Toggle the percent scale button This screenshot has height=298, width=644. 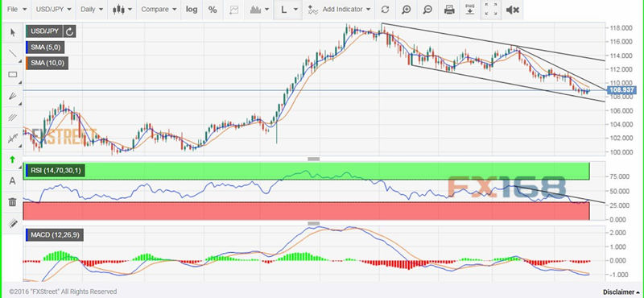click(x=213, y=10)
